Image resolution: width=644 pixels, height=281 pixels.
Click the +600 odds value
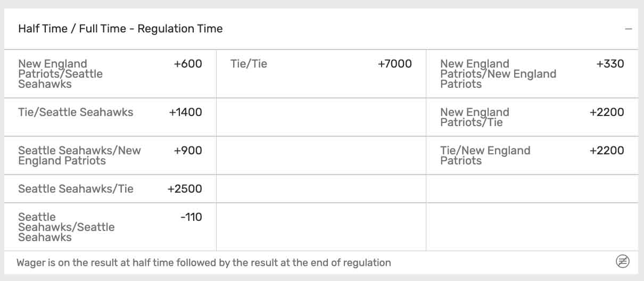[188, 64]
